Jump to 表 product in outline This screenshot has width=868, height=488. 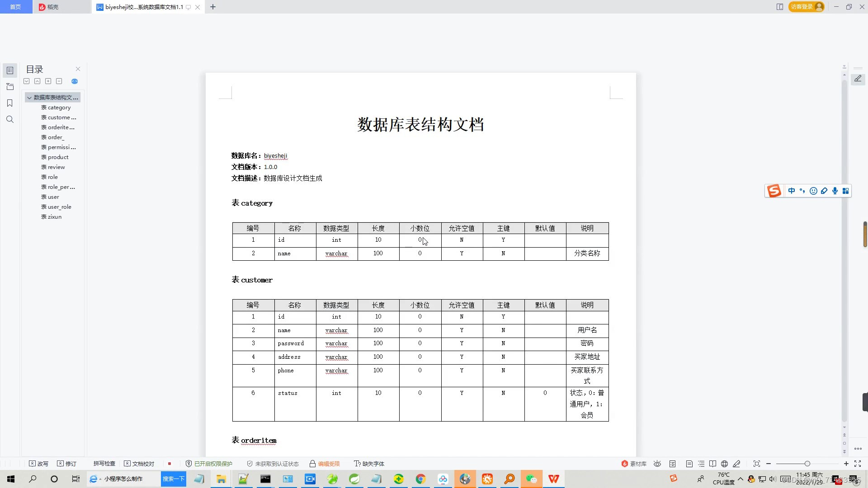[x=58, y=157]
